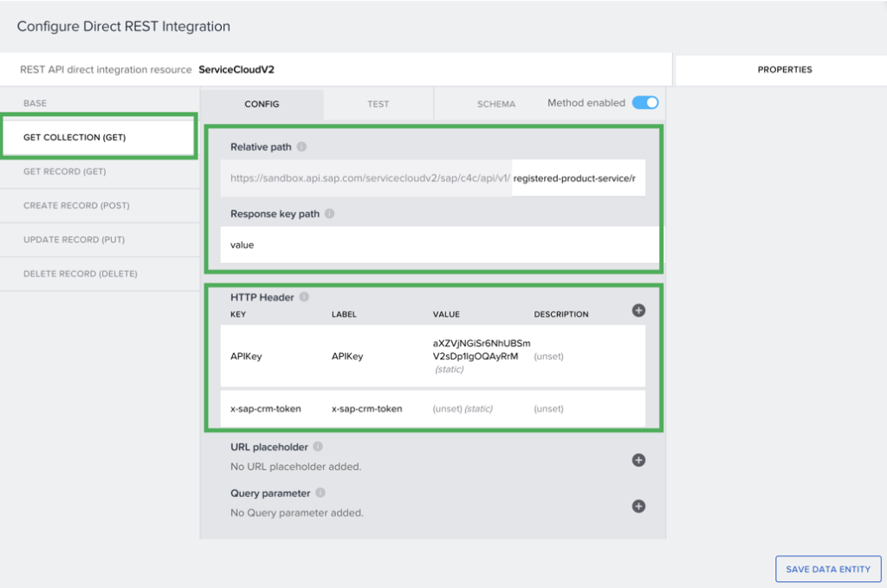Click the SAVE DATA ENTITY button
Screen dimensions: 887x588
827,569
